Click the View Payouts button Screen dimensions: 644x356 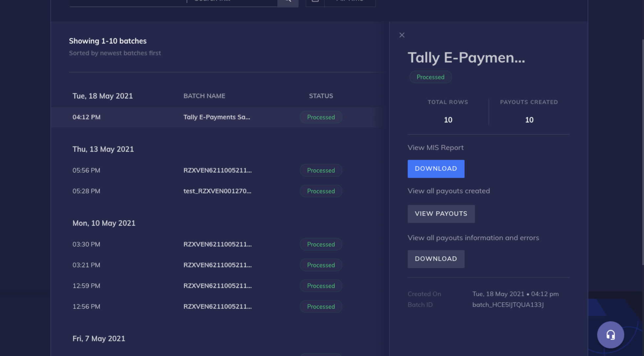click(x=441, y=214)
